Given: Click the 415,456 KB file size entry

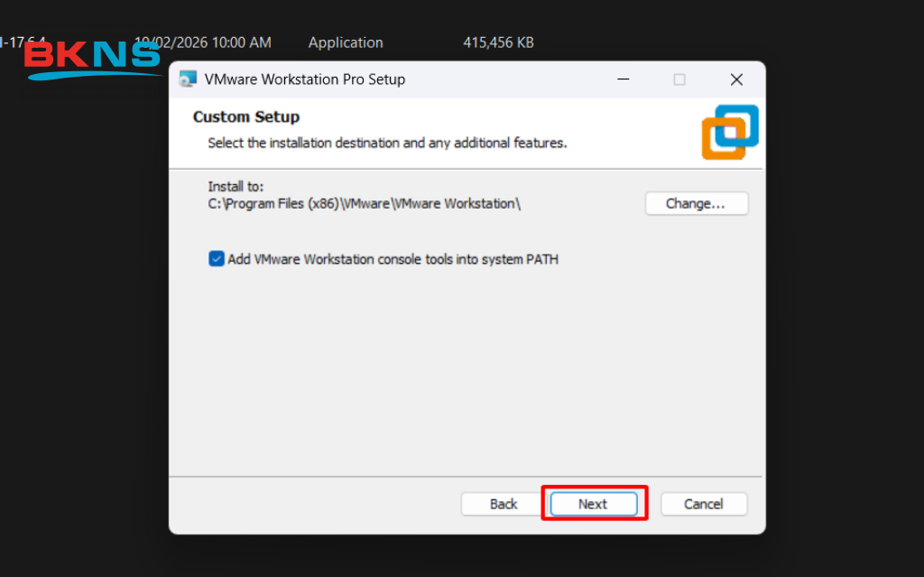Looking at the screenshot, I should tap(498, 42).
